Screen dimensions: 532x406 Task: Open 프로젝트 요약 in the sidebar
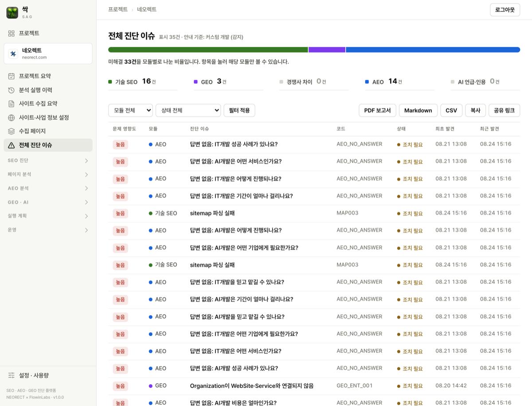pyautogui.click(x=48, y=76)
